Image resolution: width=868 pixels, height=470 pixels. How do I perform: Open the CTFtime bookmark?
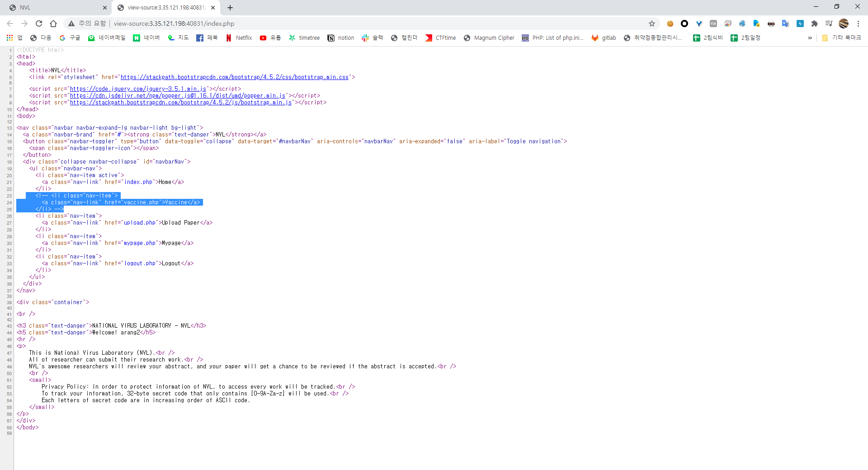441,38
